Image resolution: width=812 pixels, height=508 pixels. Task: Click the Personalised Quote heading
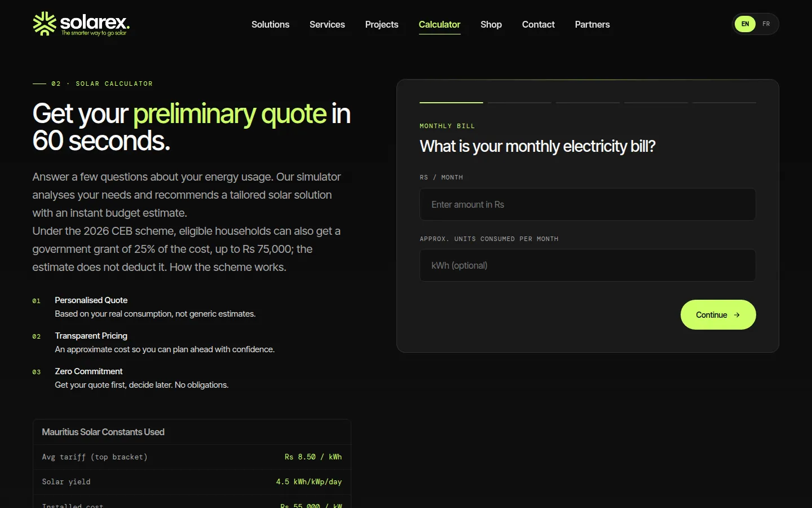(x=91, y=300)
